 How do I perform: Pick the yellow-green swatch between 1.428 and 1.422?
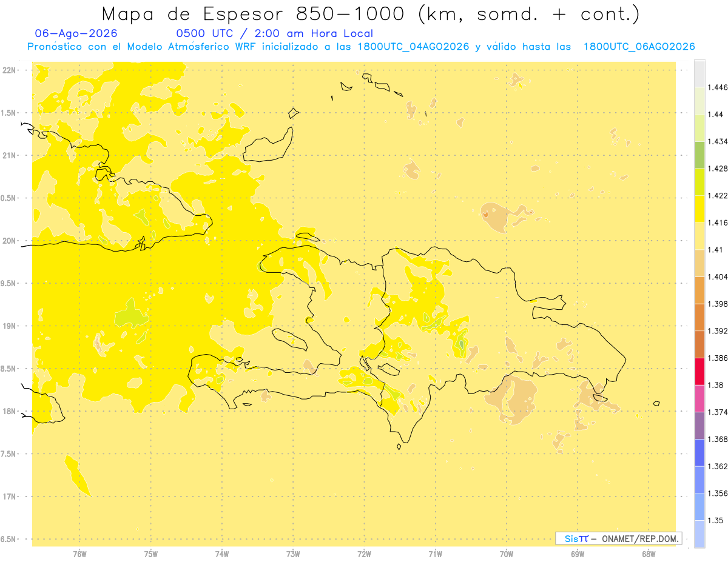pyautogui.click(x=699, y=182)
